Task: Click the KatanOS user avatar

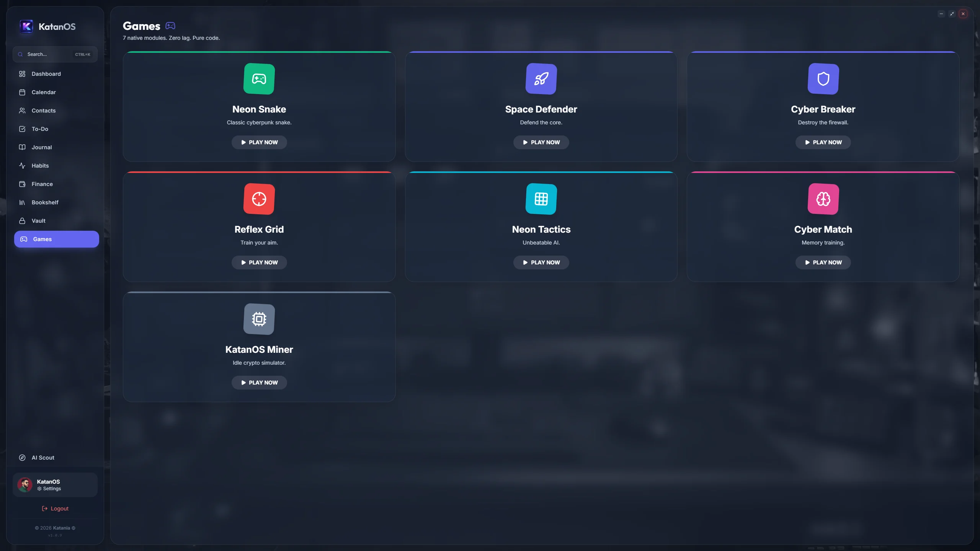Action: pos(25,484)
